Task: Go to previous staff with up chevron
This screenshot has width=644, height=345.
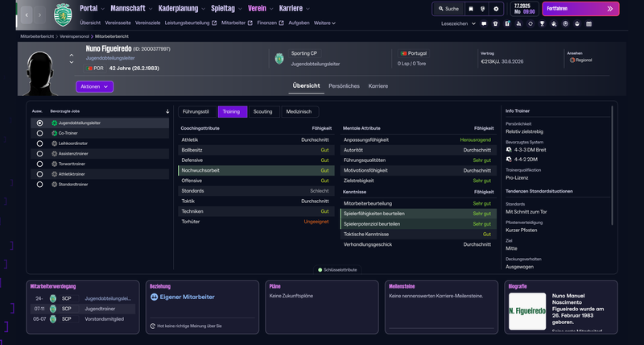Action: click(72, 55)
